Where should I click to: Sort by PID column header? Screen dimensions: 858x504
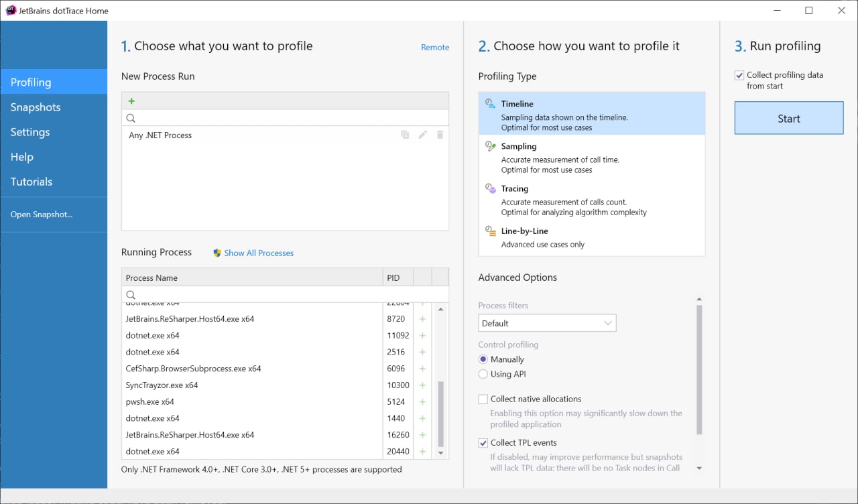point(398,277)
